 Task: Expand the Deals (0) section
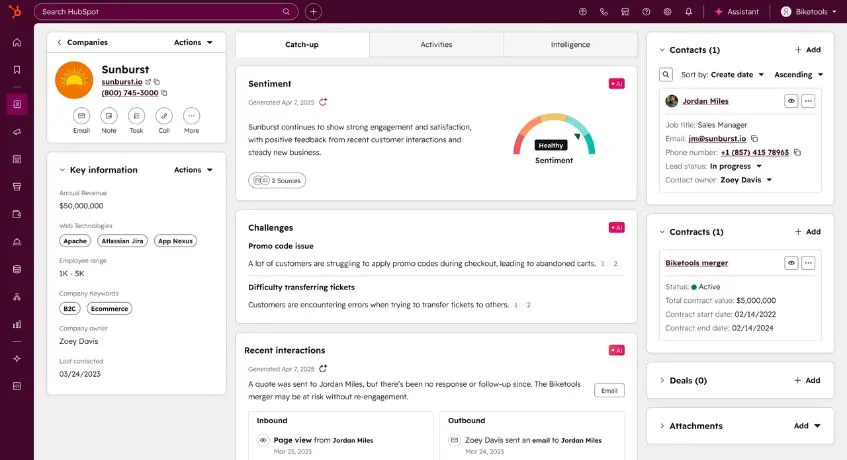pos(662,381)
